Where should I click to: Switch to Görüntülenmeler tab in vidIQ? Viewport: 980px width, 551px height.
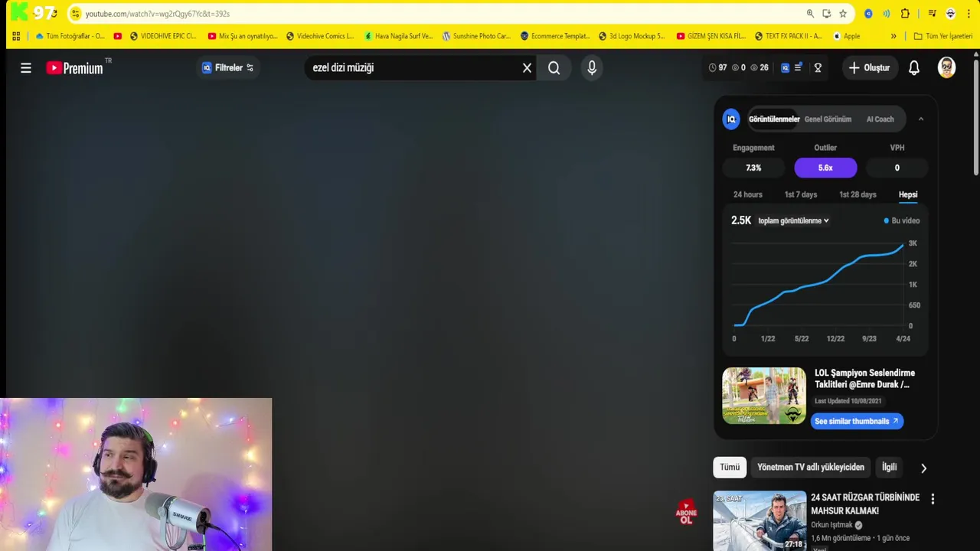click(x=774, y=119)
